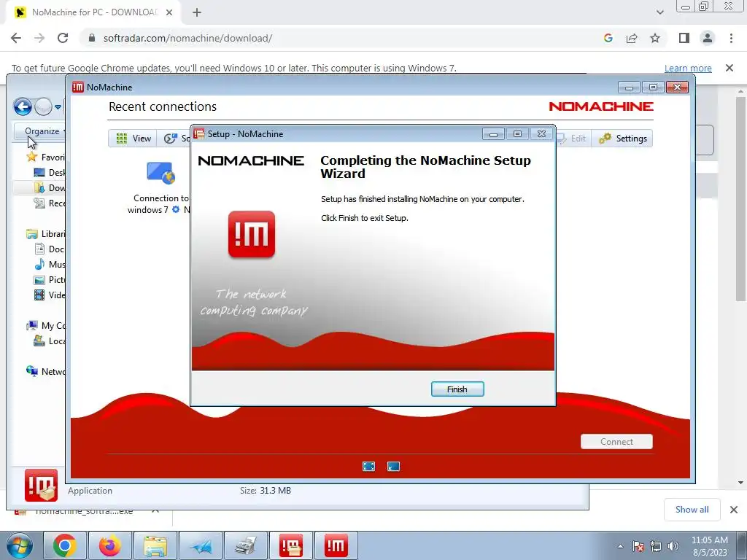Select Libraries in Explorer sidebar
Viewport: 747px width, 560px height.
(45, 234)
